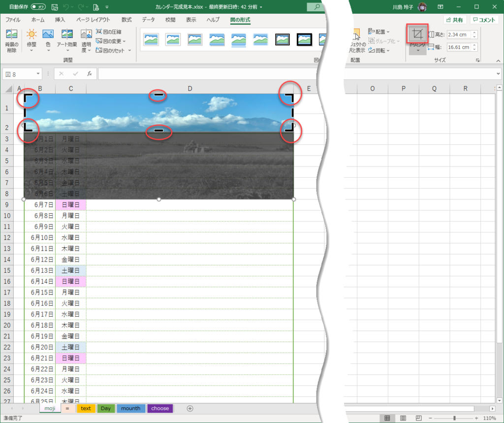Open the 配置 align dropdown
This screenshot has height=423, width=504.
(379, 32)
